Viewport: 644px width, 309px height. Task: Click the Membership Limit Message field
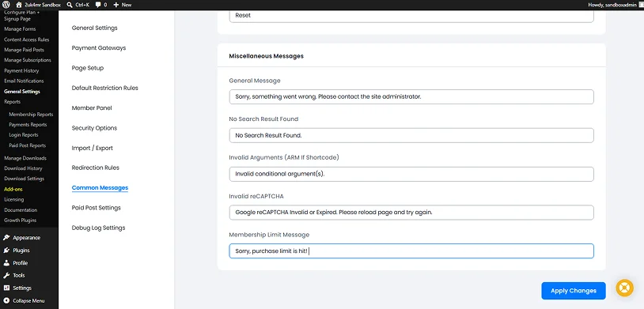[411, 251]
